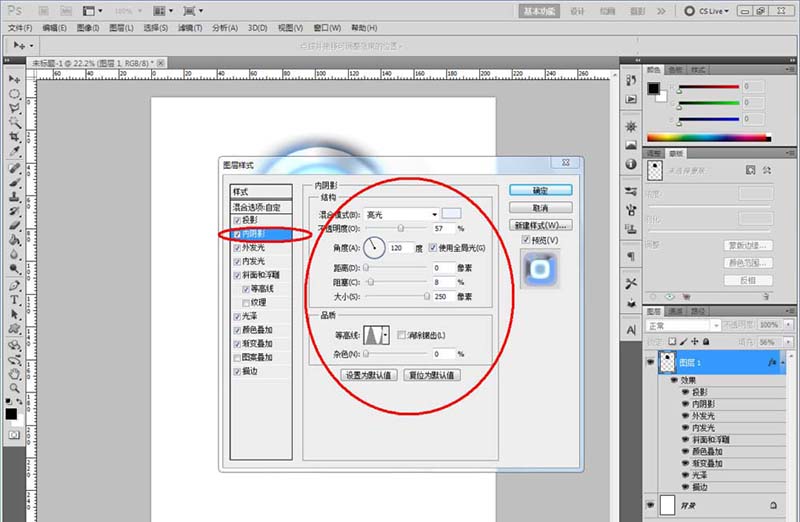Open the fill 56% arrow
Viewport: 800px width, 522px height.
pos(788,342)
